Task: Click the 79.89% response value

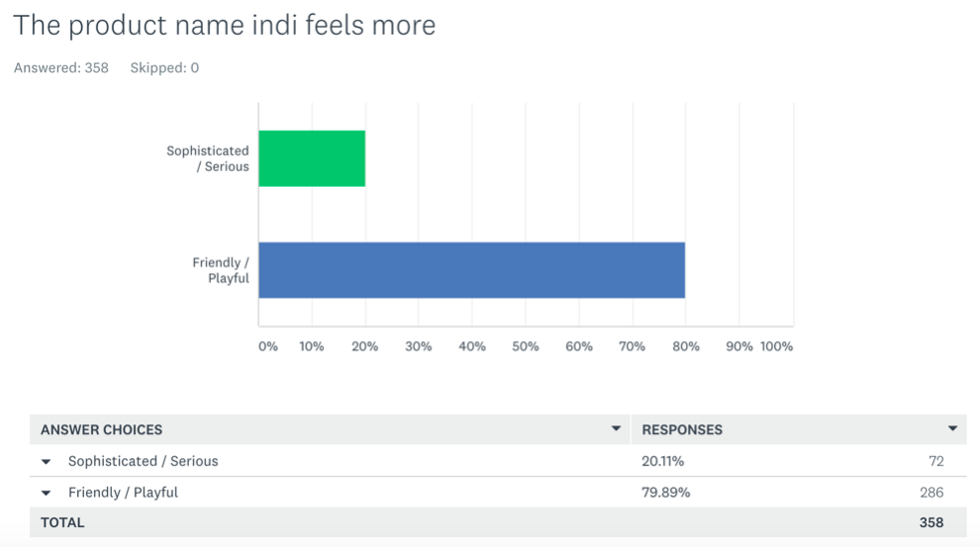Action: pos(665,492)
